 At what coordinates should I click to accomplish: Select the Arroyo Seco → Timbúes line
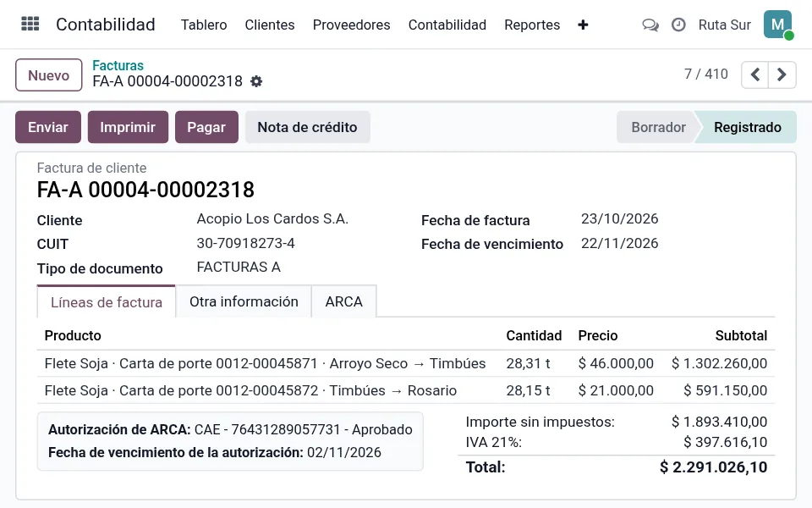tap(406, 363)
